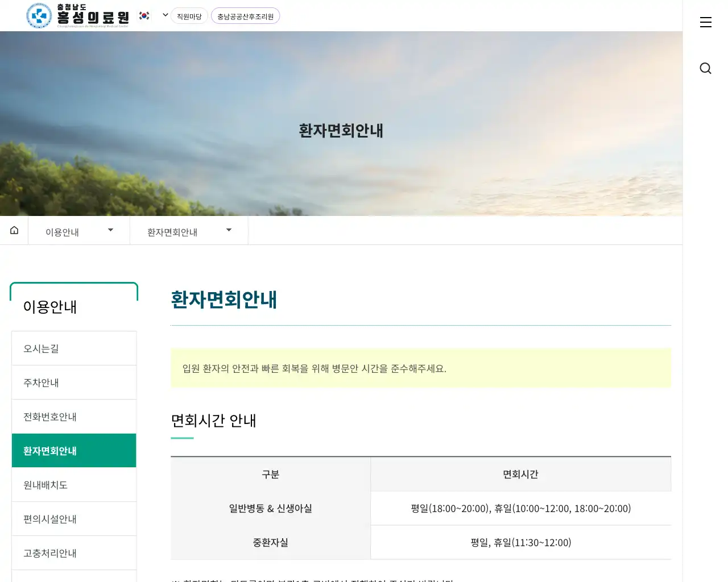The height and width of the screenshot is (582, 728).
Task: Select 오시는길 in the sidebar
Action: click(x=74, y=348)
